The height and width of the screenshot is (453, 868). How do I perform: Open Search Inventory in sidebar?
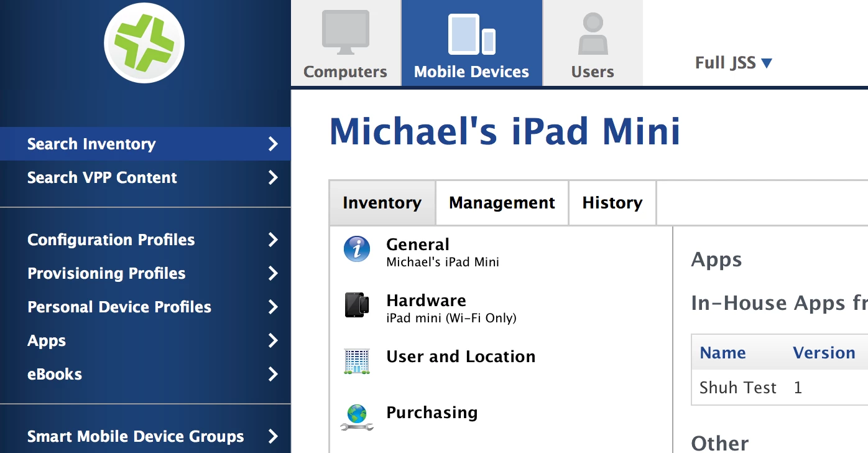click(91, 144)
